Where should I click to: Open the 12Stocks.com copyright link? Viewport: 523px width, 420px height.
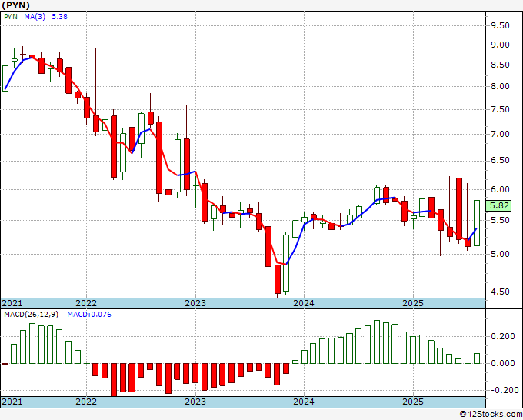pyautogui.click(x=491, y=415)
